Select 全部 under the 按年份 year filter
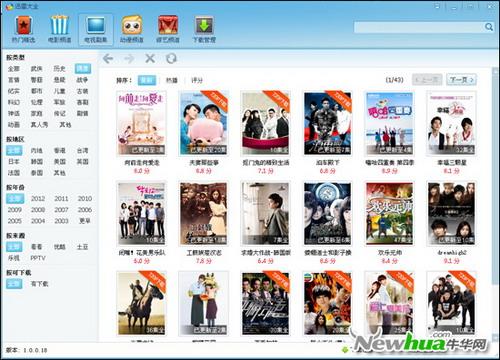 click(15, 199)
